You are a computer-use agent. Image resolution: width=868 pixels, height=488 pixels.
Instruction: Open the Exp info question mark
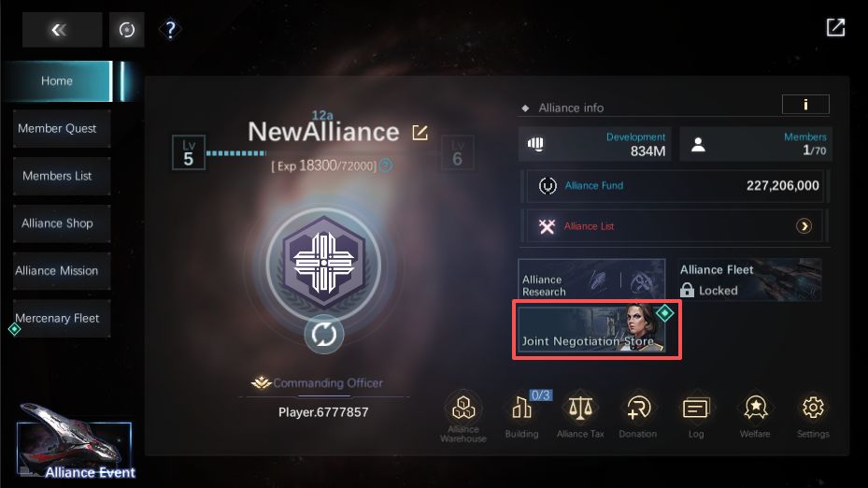pos(387,165)
